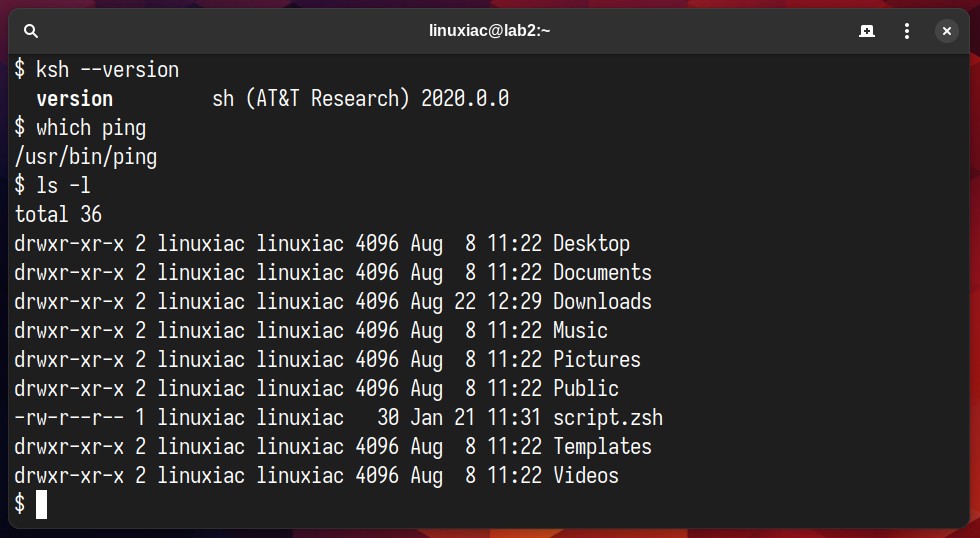Click the Pictures directory name
980x538 pixels.
pos(597,359)
